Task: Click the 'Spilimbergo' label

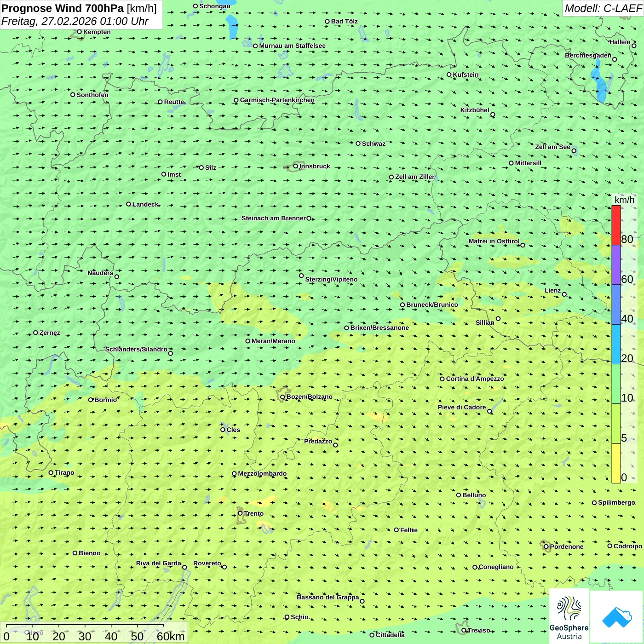Action: [x=616, y=502]
